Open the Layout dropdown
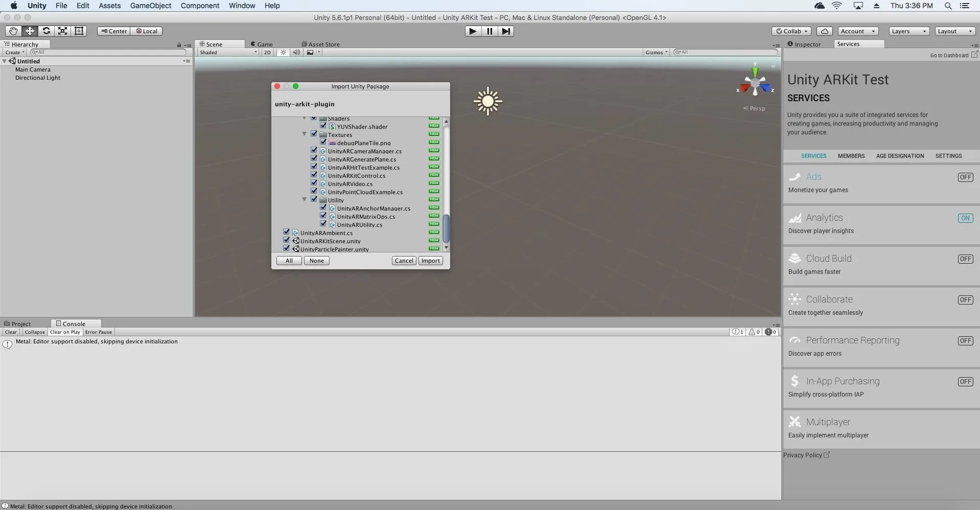The height and width of the screenshot is (510, 980). click(955, 31)
